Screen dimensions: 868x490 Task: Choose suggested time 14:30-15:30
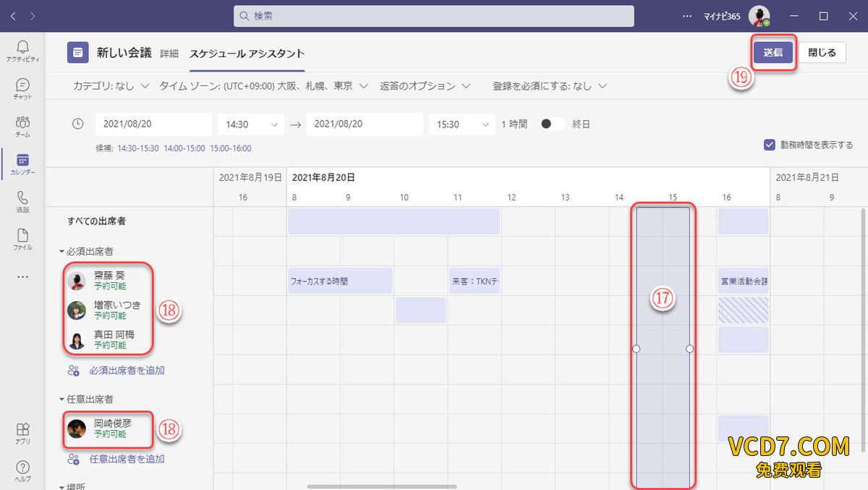(138, 148)
